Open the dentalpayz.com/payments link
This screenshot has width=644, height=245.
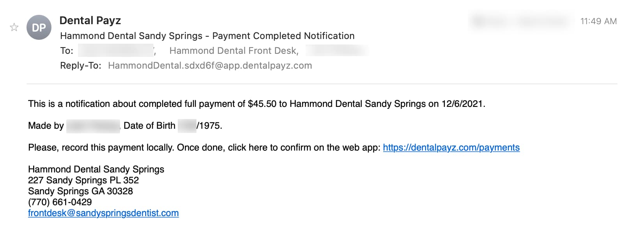pyautogui.click(x=451, y=147)
